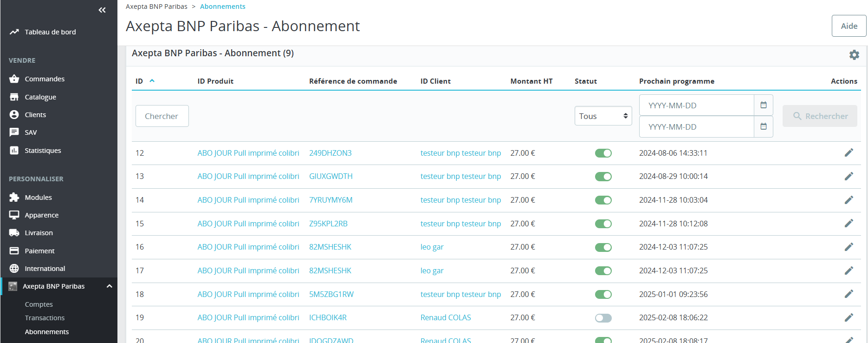
Task: Collapse the Axepta BNP Paribas submenu chevron
Action: (110, 286)
